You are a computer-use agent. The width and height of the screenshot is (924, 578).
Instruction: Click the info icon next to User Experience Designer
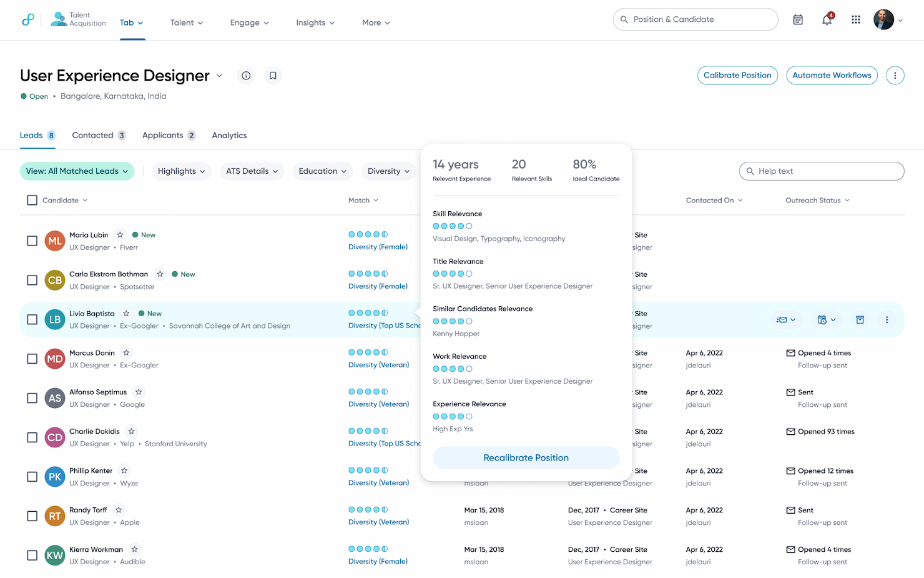[246, 75]
